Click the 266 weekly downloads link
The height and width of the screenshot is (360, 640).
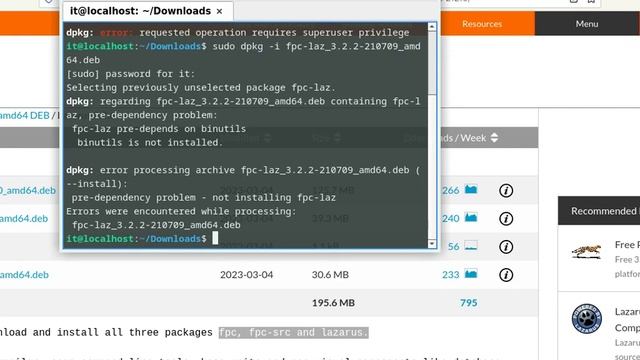(451, 190)
